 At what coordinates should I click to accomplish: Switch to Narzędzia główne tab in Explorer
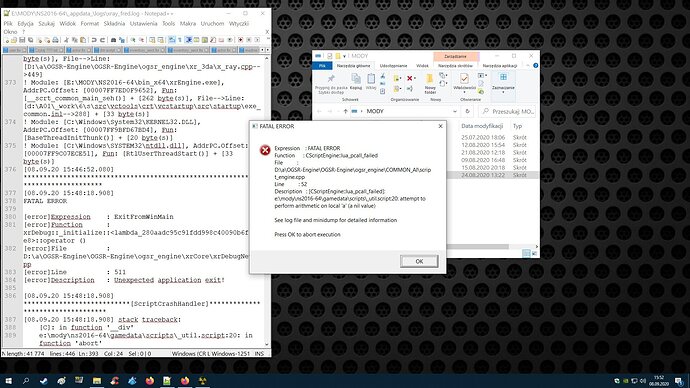click(353, 66)
